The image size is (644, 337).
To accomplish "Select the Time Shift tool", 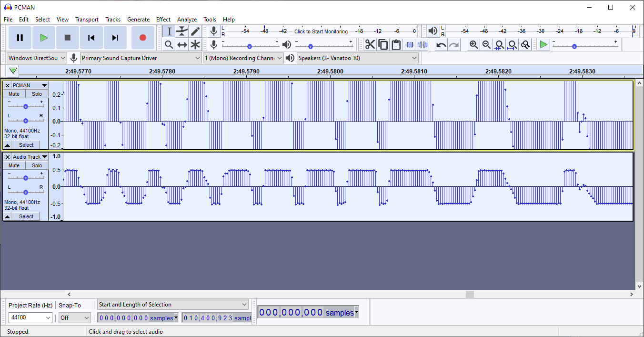I will 182,45.
